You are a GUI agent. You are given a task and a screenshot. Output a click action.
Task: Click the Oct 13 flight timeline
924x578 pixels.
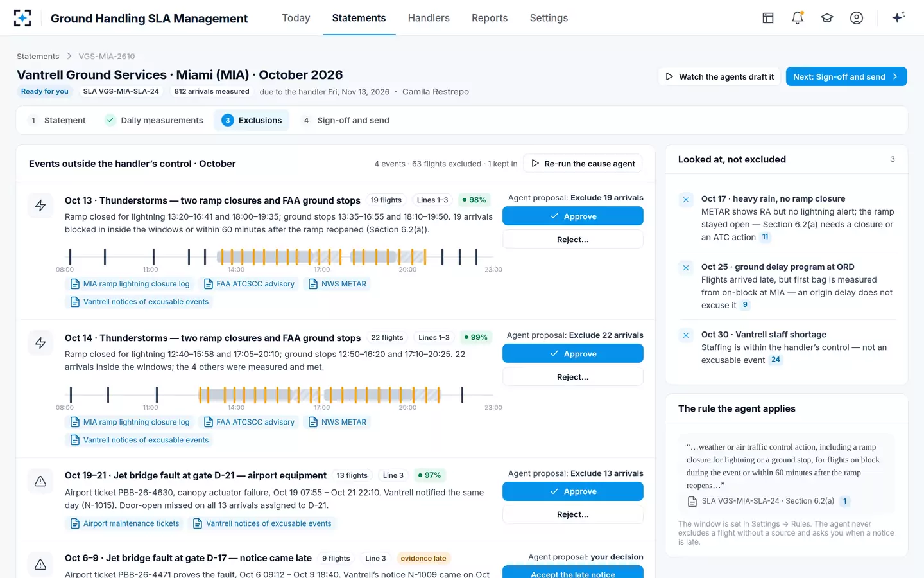pyautogui.click(x=278, y=257)
